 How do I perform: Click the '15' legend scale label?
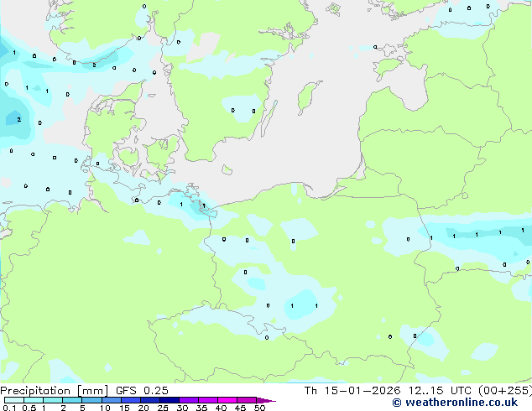click(x=124, y=408)
